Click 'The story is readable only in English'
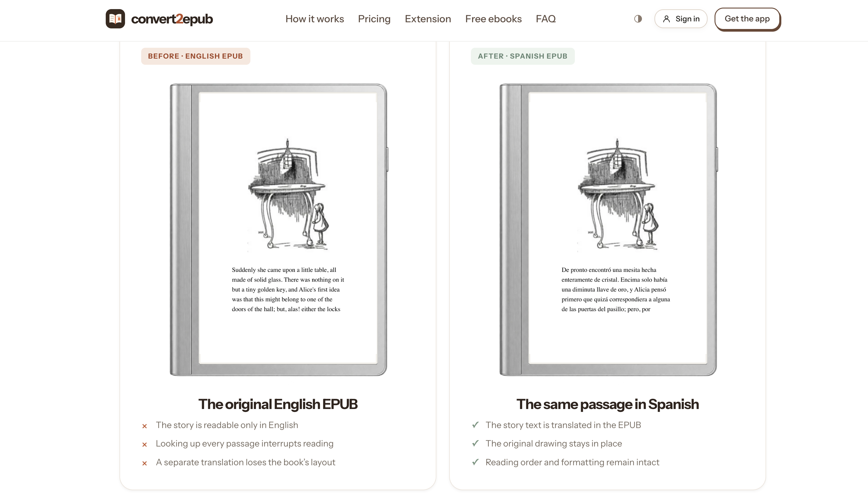The width and height of the screenshot is (868, 501). point(227,425)
